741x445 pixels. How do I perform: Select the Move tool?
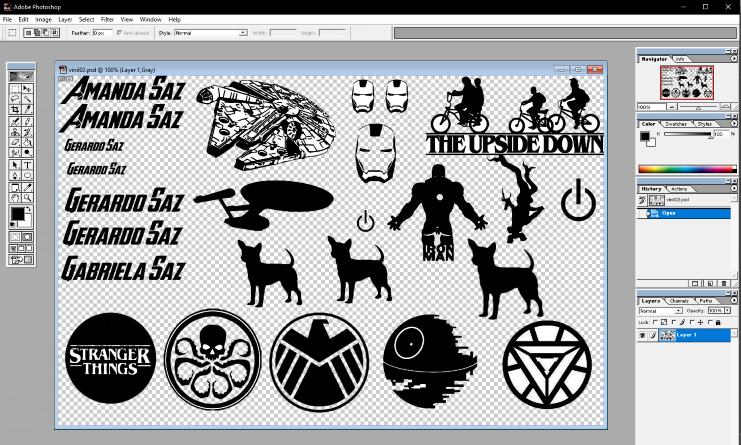pyautogui.click(x=27, y=88)
